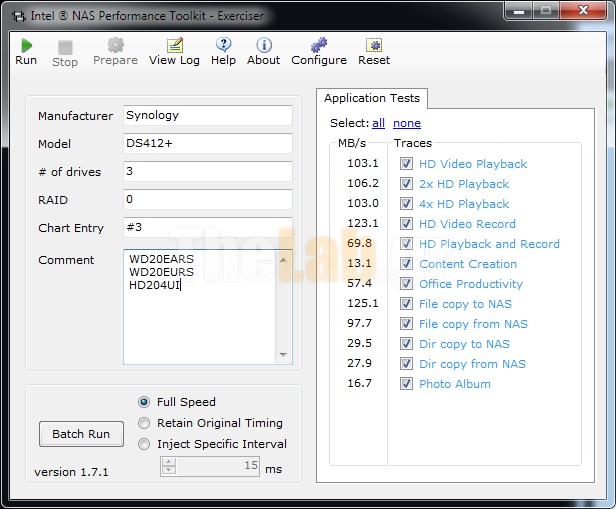The width and height of the screenshot is (616, 509).
Task: Click the Batch Run button
Action: pos(81,434)
